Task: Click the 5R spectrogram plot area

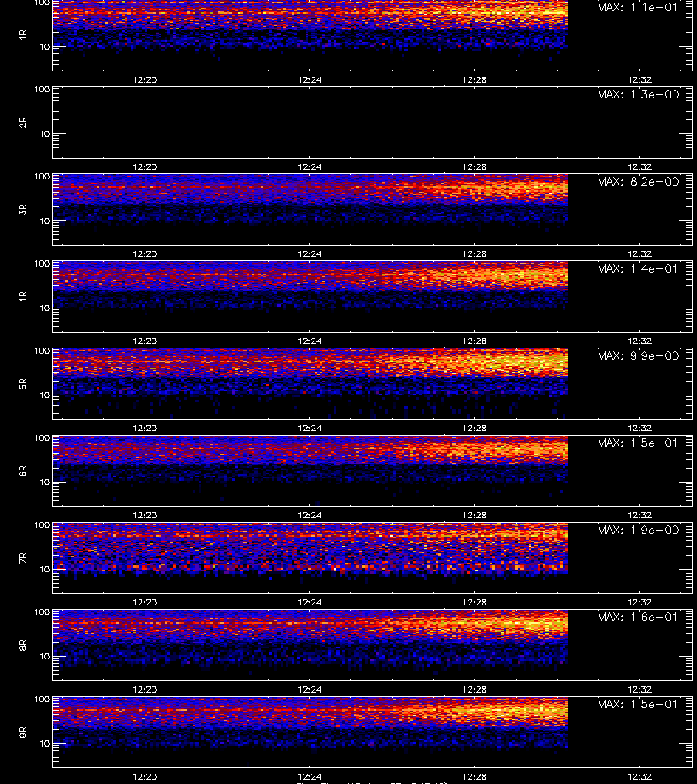Action: click(373, 384)
